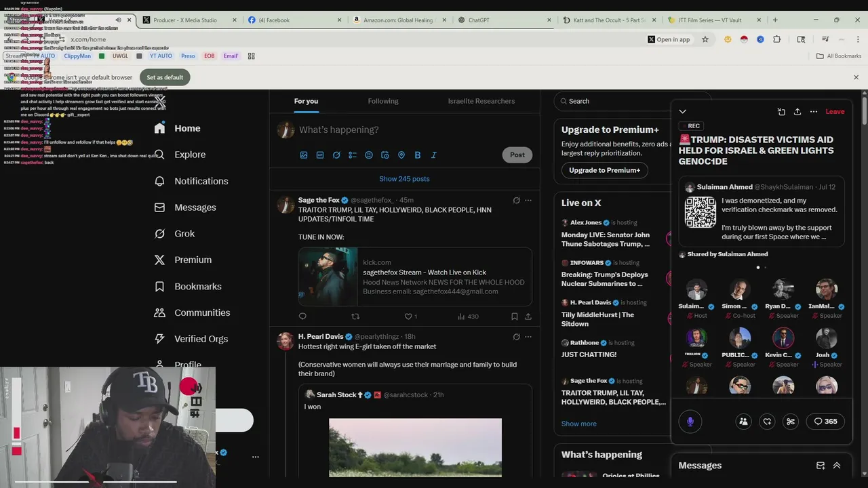The width and height of the screenshot is (868, 488).
Task: Go to Home in the sidebar
Action: [x=178, y=128]
